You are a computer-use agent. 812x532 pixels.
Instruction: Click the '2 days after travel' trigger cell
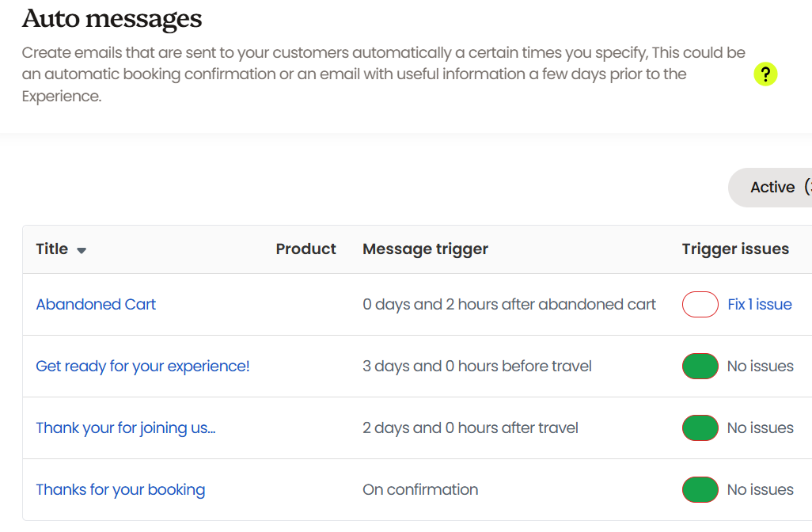(470, 428)
